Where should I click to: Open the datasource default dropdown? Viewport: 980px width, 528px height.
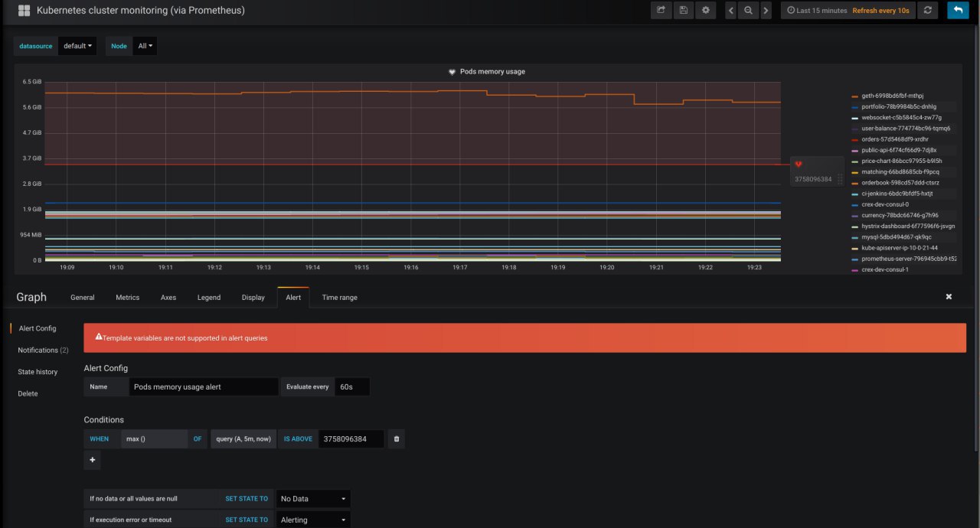(x=77, y=46)
